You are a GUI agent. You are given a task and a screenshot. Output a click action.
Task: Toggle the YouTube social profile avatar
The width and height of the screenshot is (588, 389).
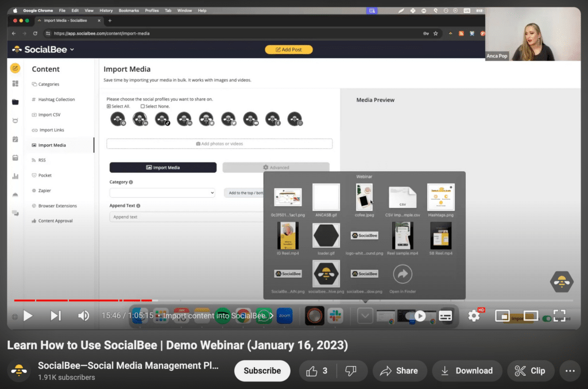click(x=250, y=119)
